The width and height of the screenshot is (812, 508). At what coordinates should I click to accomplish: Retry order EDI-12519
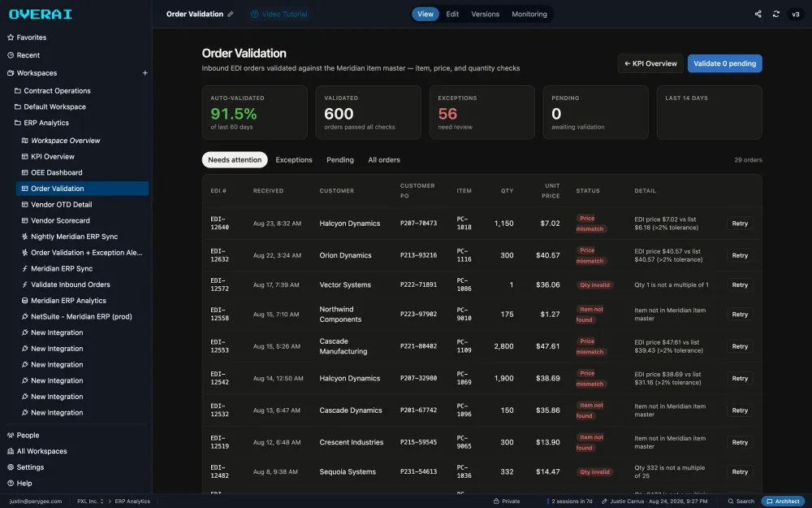click(740, 443)
